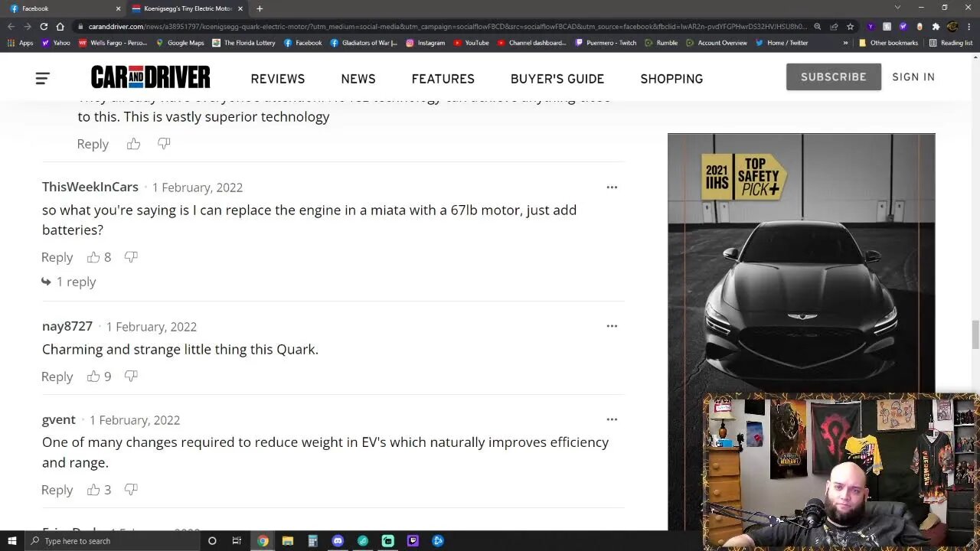The image size is (980, 551).
Task: Open the Other bookmarks folder
Action: coord(888,43)
